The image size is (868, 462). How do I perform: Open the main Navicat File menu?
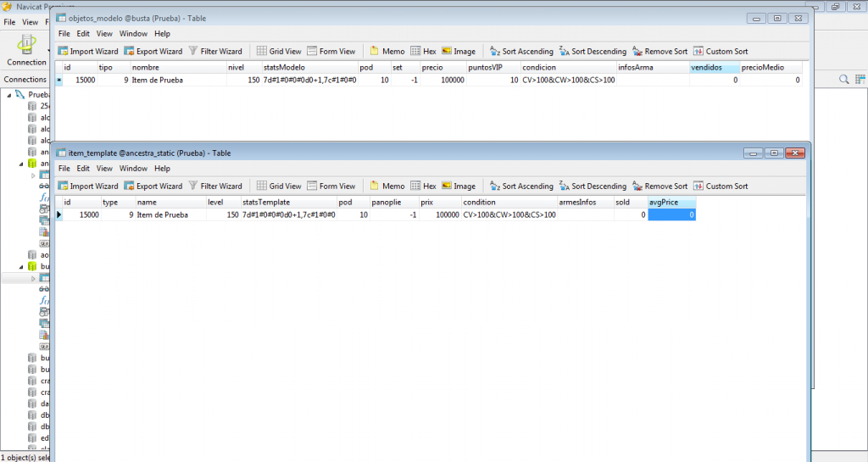(x=9, y=22)
